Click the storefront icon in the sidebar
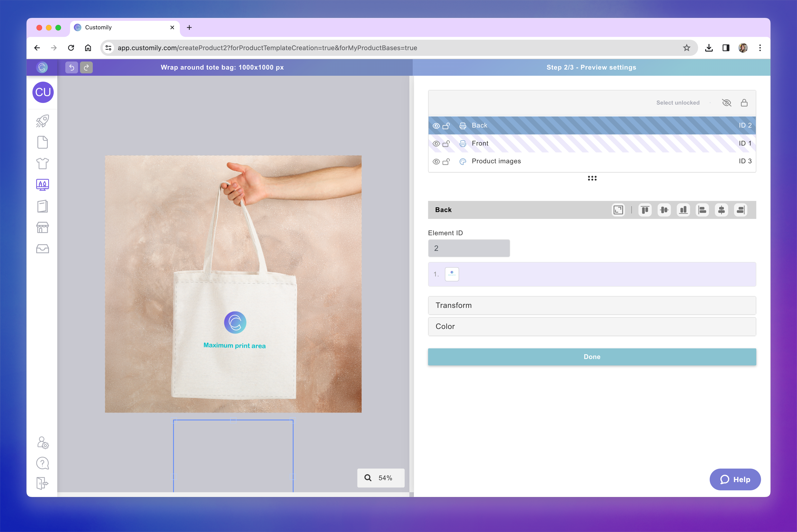797x532 pixels. 42,227
